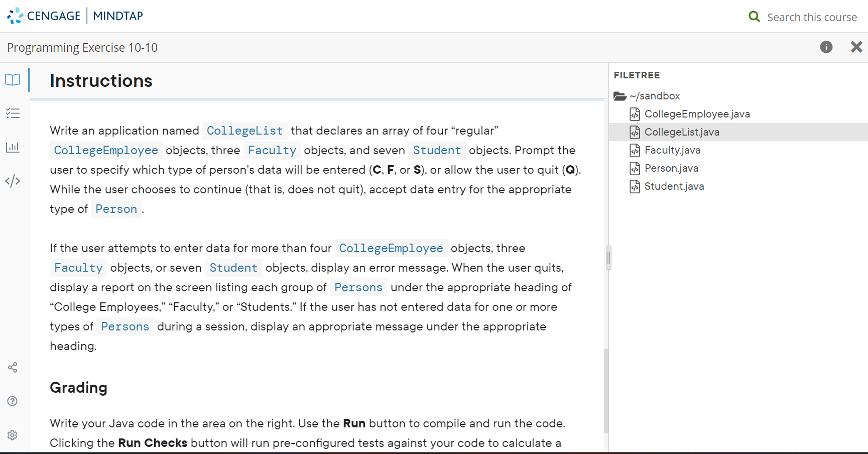Click the share icon in the sidebar
Screen dimensions: 868x454
(x=13, y=367)
